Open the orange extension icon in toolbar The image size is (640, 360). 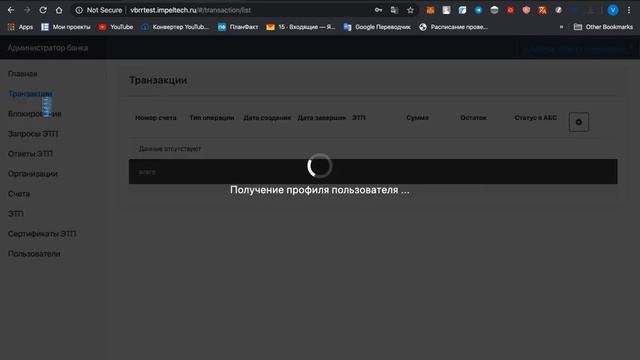point(430,10)
